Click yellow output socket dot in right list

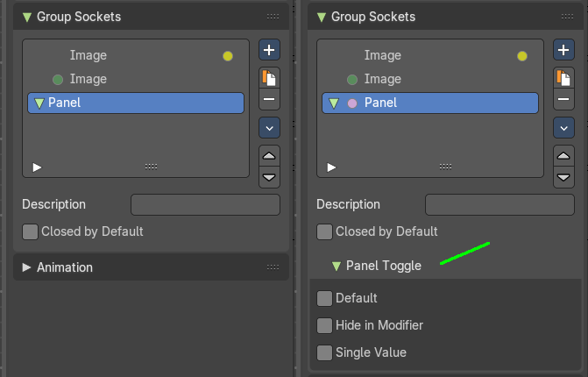522,56
